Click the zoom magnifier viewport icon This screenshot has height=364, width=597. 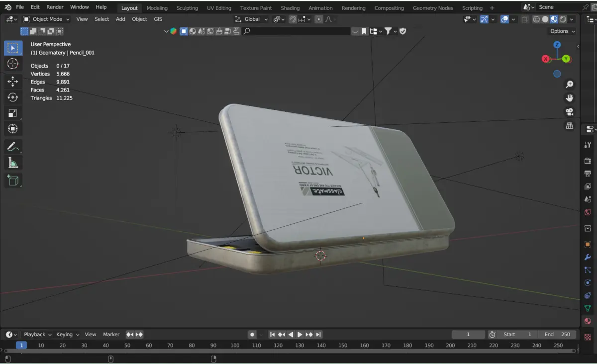point(570,85)
